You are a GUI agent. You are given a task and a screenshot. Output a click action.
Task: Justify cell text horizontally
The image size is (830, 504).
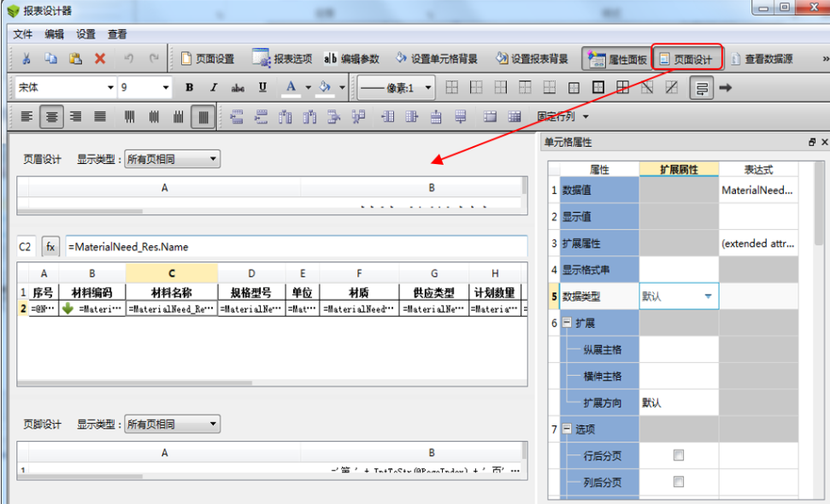(x=100, y=117)
